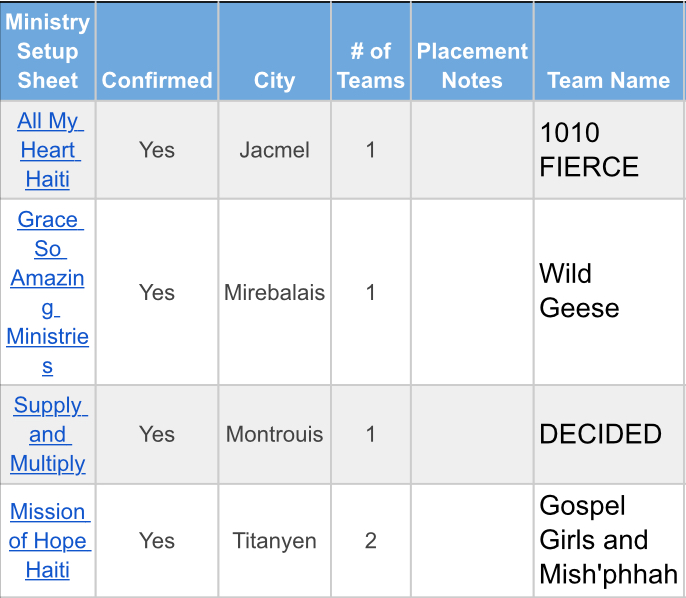Select the Jacmel city cell

tap(274, 150)
